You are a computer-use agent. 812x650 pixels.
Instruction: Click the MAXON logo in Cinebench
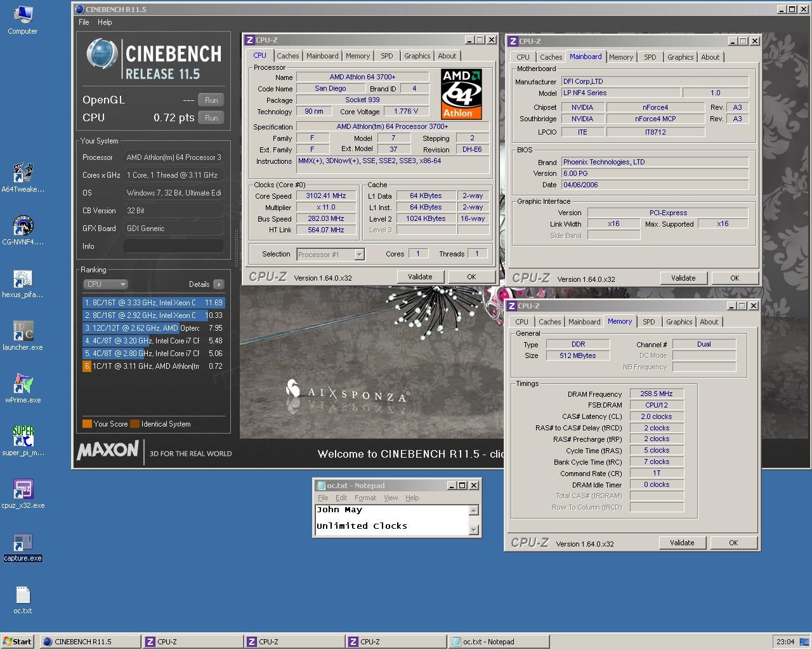pyautogui.click(x=108, y=451)
